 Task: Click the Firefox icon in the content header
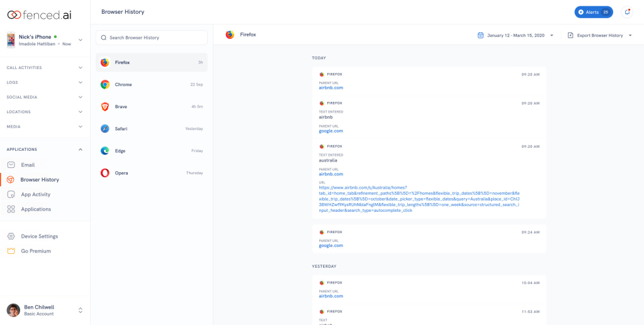click(x=230, y=35)
